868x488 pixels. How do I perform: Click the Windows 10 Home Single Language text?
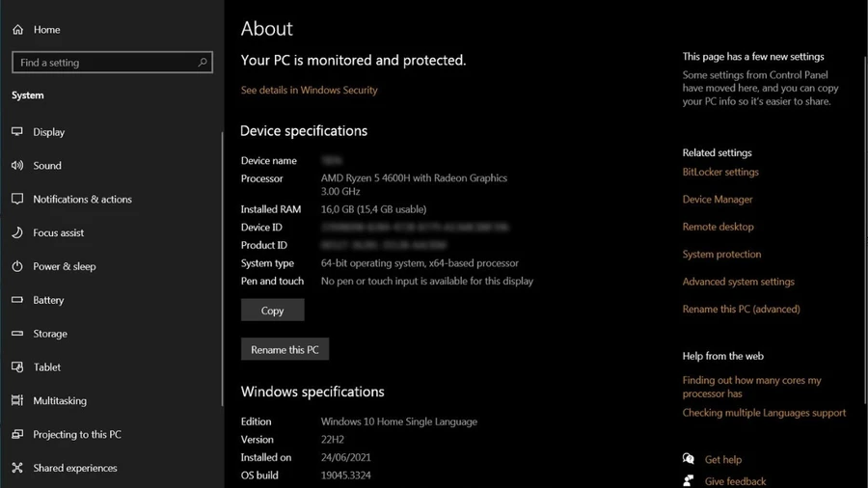[x=398, y=421]
